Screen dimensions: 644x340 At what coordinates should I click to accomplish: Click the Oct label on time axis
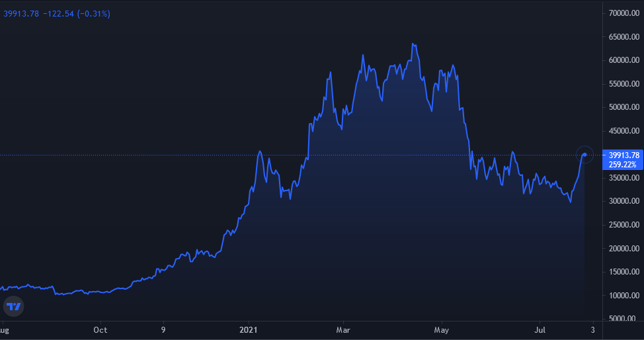[x=101, y=330]
